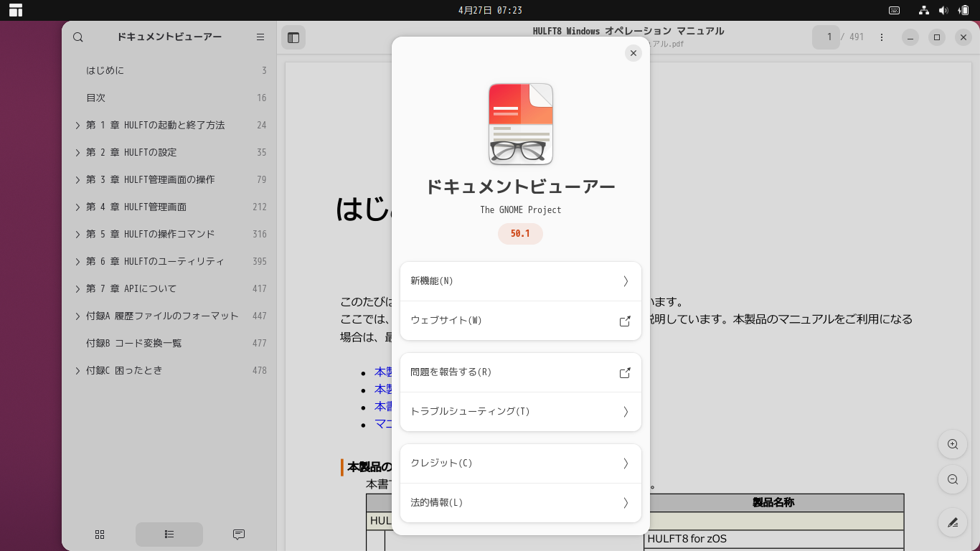Open the annotations panel icon

[237, 534]
